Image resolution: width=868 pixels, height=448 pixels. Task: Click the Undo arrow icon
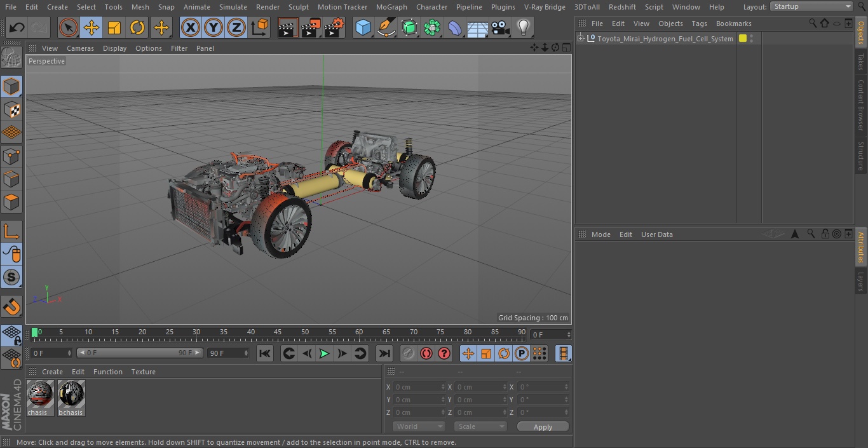17,27
